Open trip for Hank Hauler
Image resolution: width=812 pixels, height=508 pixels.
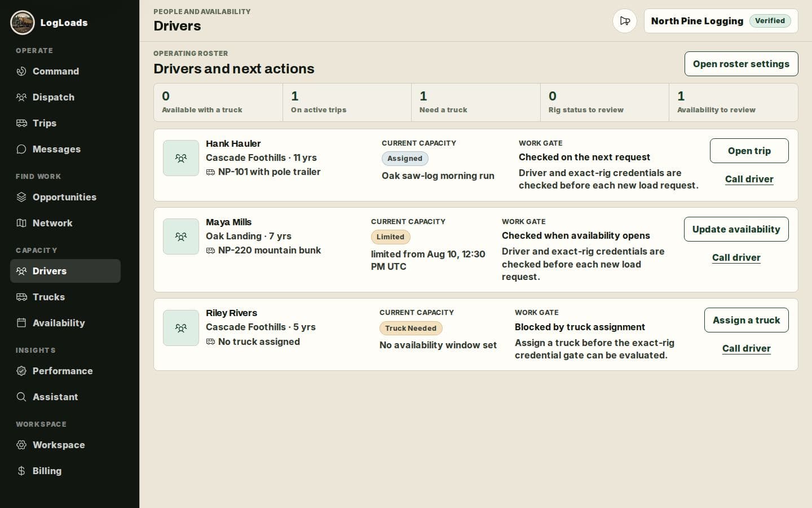coord(749,151)
